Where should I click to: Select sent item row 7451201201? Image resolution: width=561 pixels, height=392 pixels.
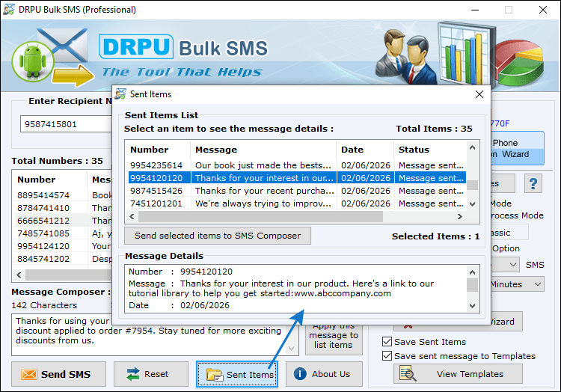pyautogui.click(x=295, y=203)
